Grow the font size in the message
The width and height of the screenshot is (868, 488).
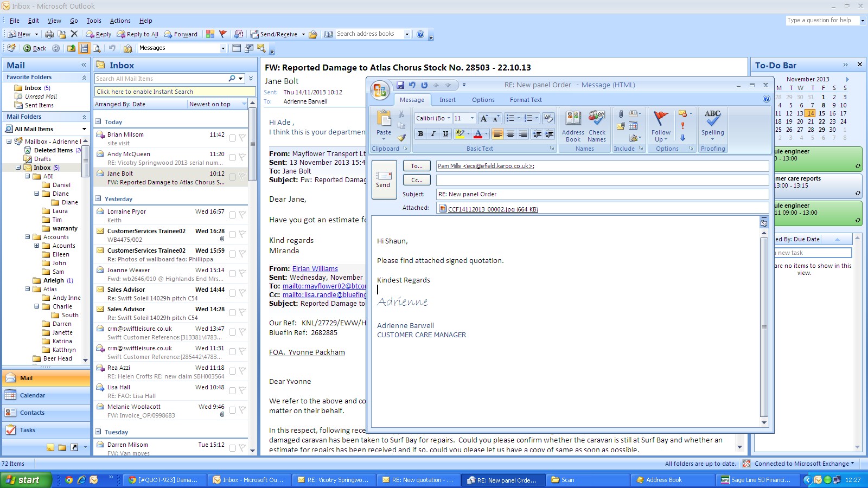[x=484, y=118]
